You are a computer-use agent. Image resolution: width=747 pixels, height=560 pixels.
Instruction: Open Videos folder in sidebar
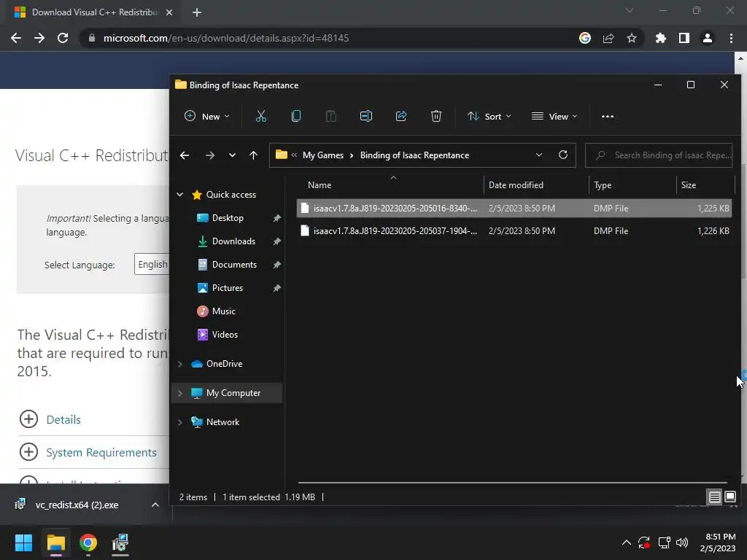(x=225, y=334)
